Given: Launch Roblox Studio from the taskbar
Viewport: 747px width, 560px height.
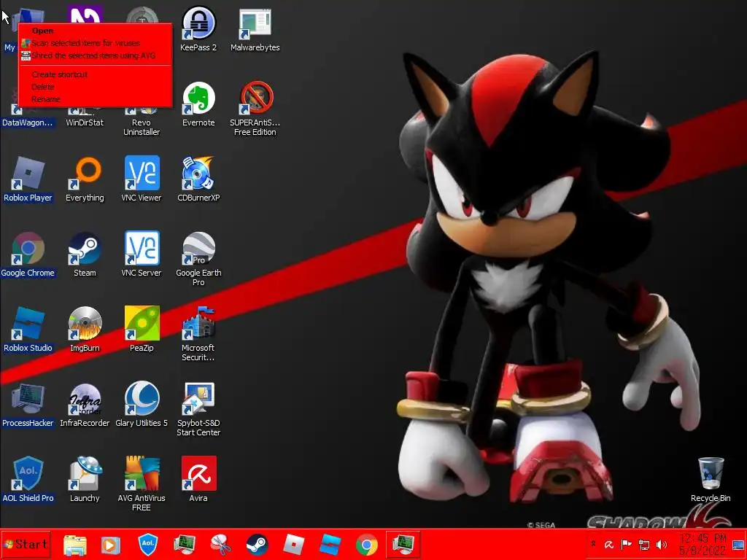Looking at the screenshot, I should tap(330, 545).
